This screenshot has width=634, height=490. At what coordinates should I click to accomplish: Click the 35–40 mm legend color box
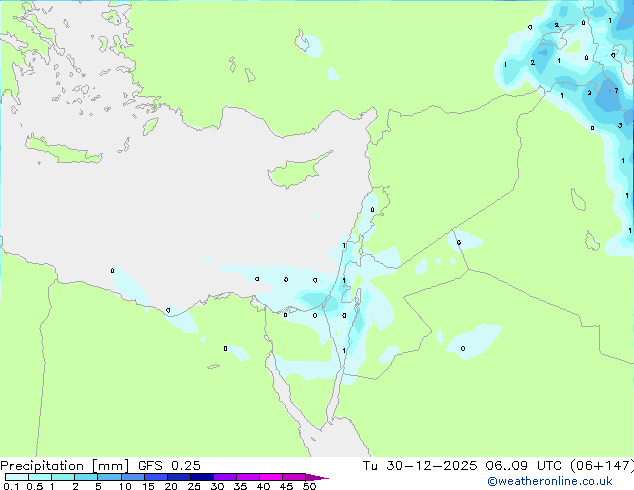click(x=248, y=477)
